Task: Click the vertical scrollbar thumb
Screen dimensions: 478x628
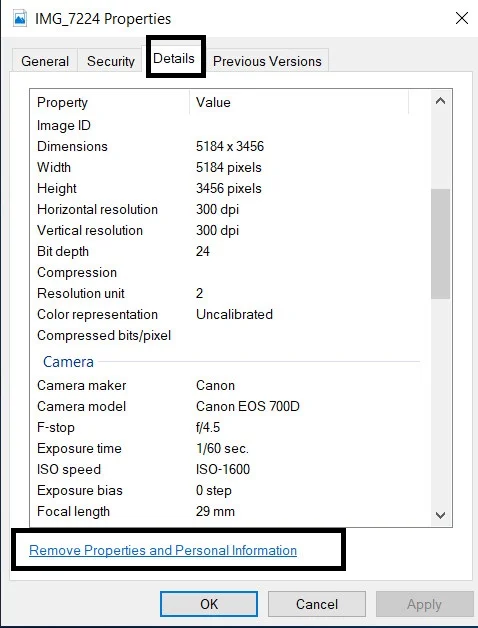Action: [440, 244]
